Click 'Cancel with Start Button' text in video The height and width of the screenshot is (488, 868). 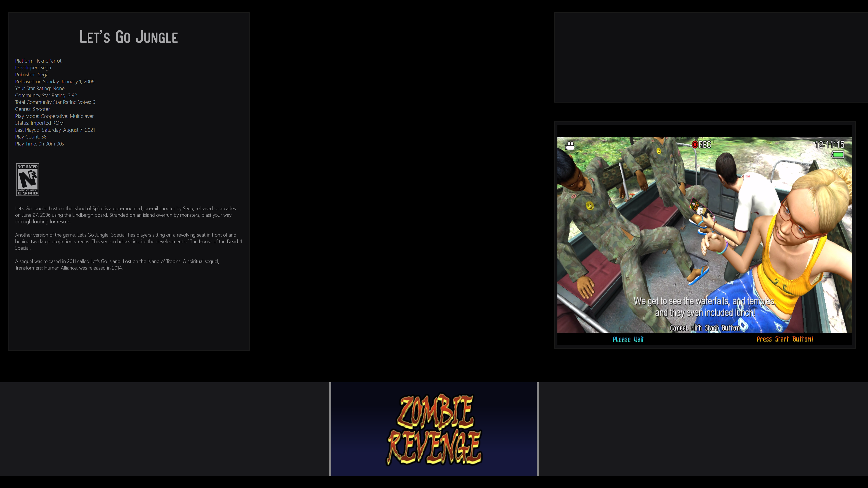coord(705,328)
